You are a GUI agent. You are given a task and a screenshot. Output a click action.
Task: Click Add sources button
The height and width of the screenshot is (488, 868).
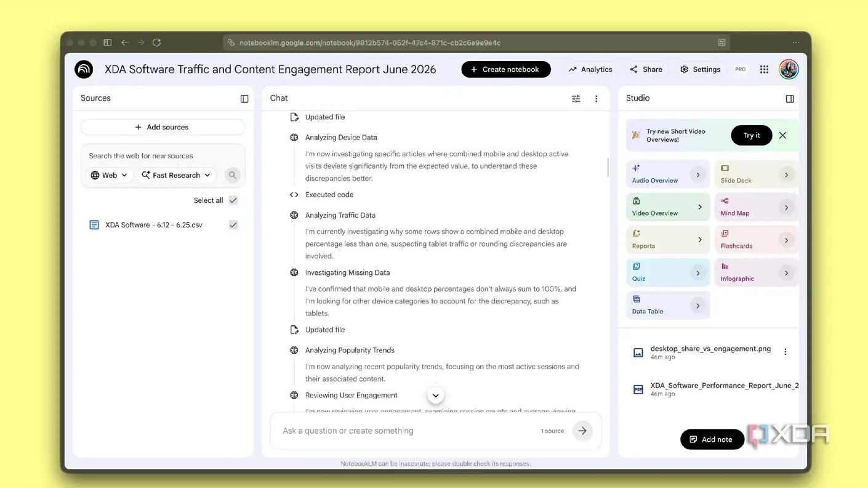pyautogui.click(x=163, y=127)
